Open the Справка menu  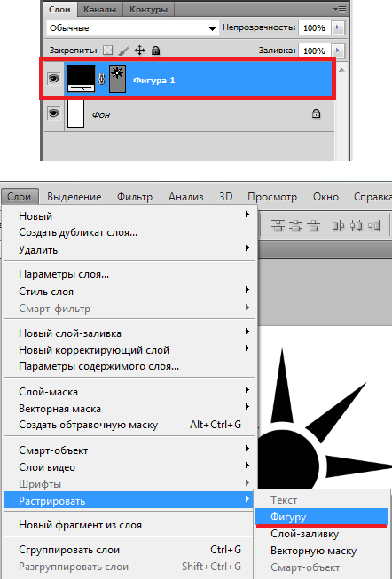point(372,197)
